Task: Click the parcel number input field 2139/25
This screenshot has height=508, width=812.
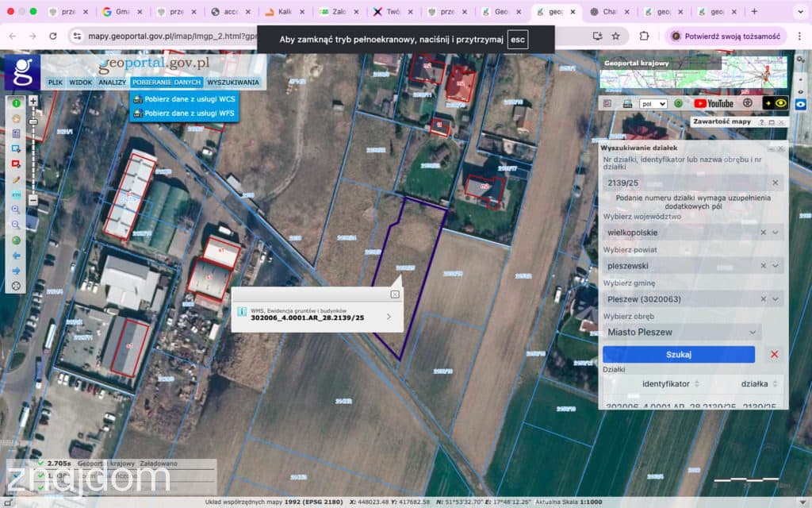Action: [692, 183]
